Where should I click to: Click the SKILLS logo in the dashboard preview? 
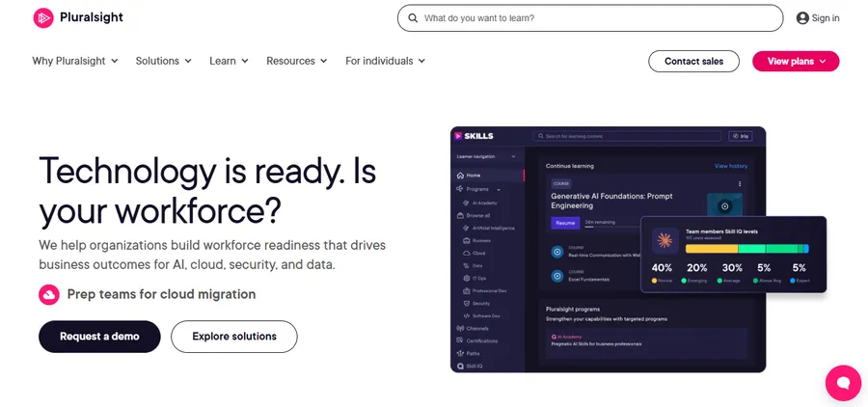click(x=474, y=136)
